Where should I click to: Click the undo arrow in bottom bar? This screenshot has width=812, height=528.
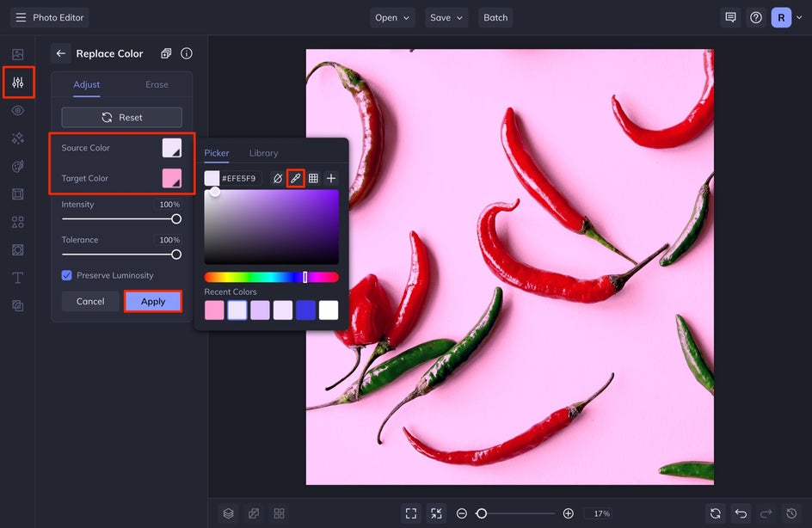pyautogui.click(x=741, y=513)
